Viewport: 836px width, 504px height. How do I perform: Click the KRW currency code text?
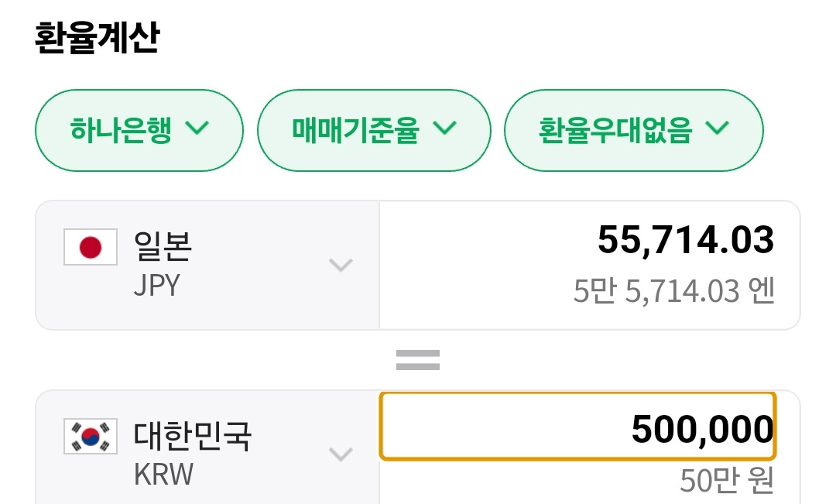pos(163,474)
